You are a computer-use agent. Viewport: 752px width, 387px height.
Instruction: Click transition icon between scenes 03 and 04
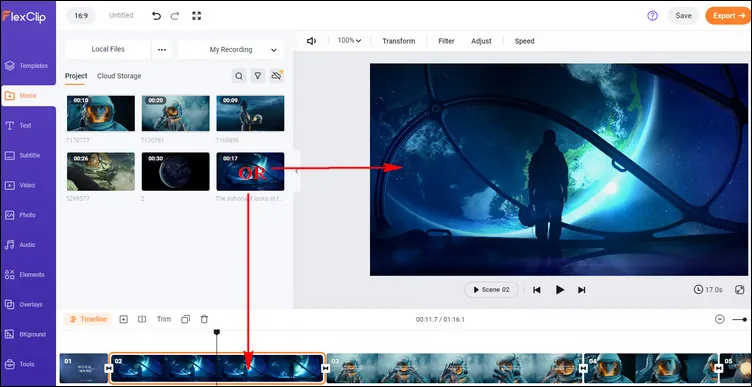583,368
